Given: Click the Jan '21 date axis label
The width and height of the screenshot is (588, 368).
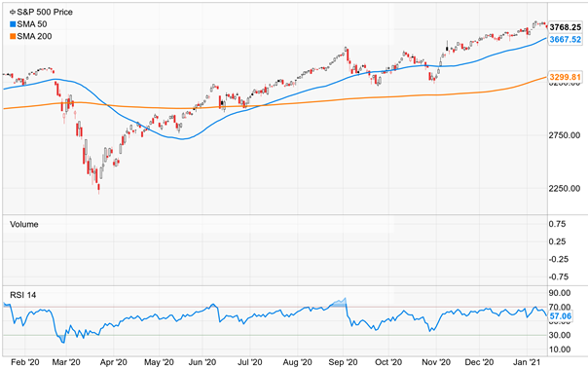Looking at the screenshot, I should pyautogui.click(x=527, y=362).
